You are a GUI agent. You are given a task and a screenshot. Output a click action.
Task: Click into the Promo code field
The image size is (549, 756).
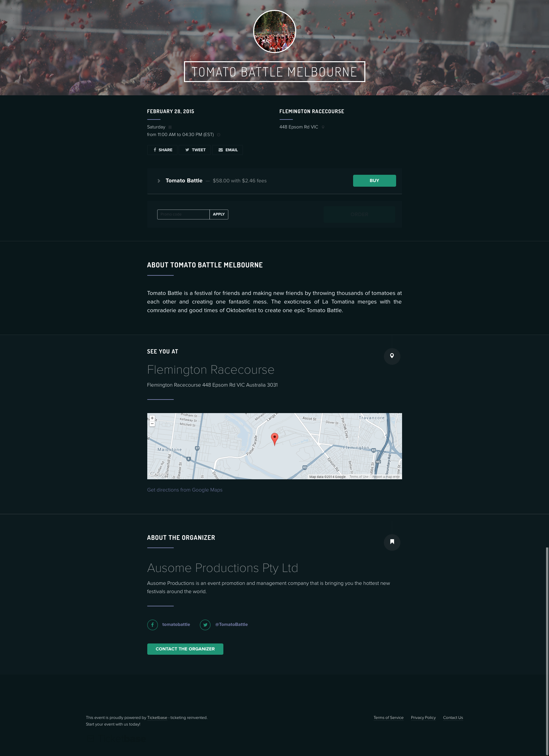pos(183,214)
